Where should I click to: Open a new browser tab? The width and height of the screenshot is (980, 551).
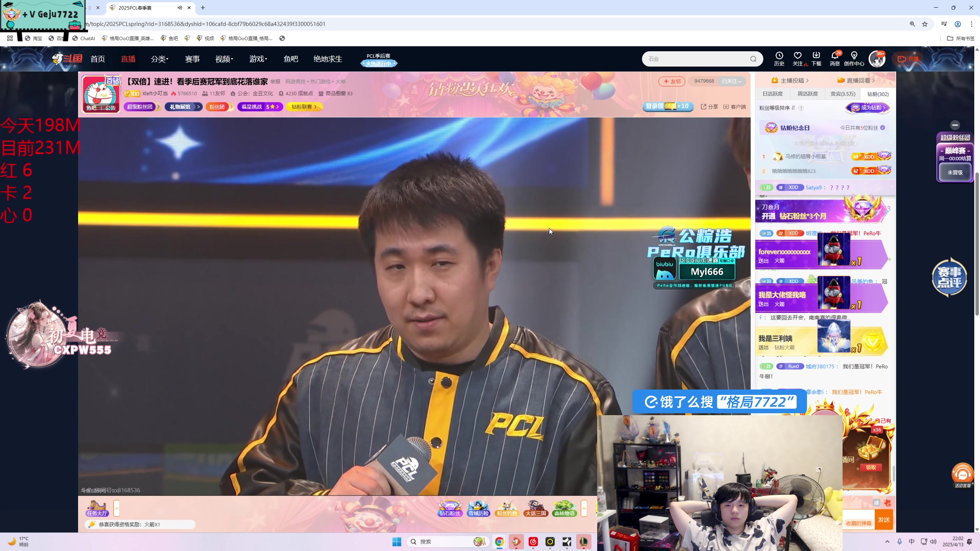(203, 8)
